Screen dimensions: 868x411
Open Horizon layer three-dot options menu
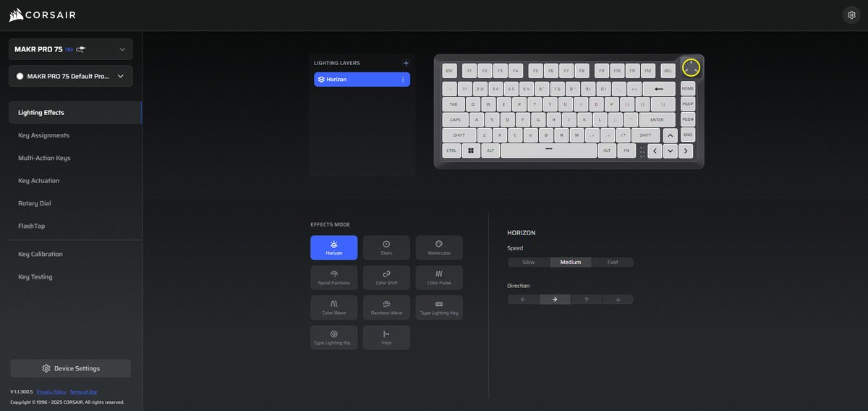click(x=403, y=79)
